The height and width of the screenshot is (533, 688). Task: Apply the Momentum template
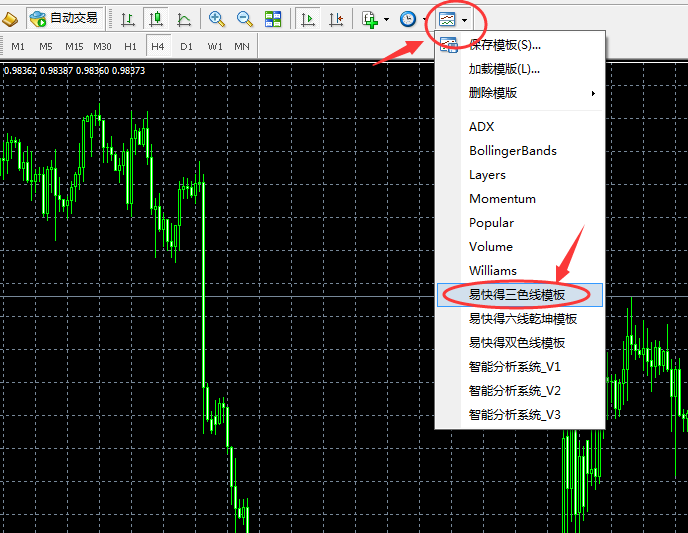click(520, 199)
